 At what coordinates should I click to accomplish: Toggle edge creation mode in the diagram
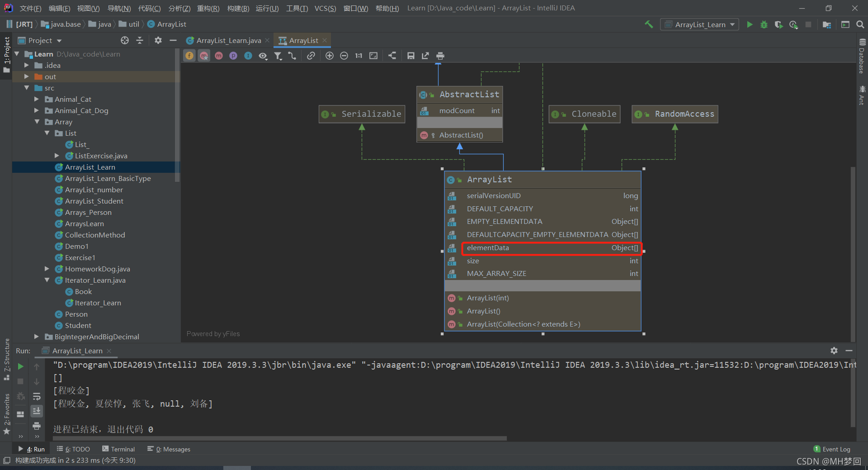[292, 56]
